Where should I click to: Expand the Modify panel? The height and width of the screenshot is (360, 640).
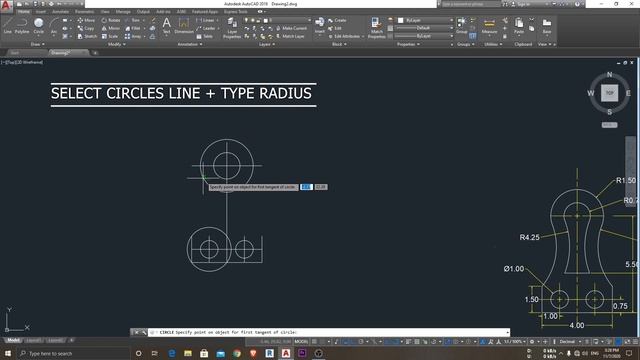tap(116, 44)
